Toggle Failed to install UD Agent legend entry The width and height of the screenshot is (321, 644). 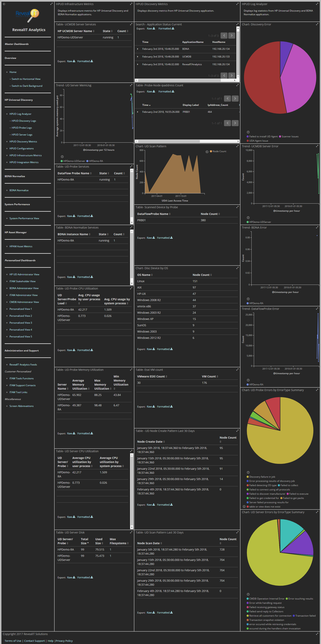coord(262,137)
